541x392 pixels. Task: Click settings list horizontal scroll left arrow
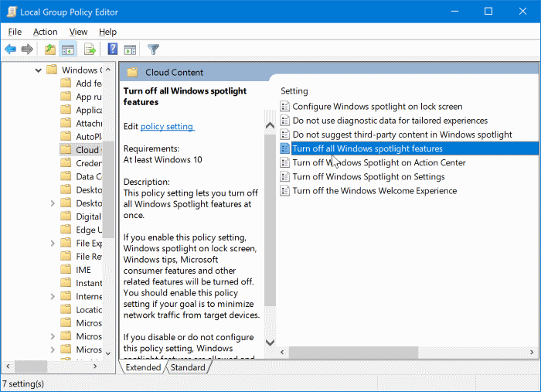pyautogui.click(x=282, y=352)
